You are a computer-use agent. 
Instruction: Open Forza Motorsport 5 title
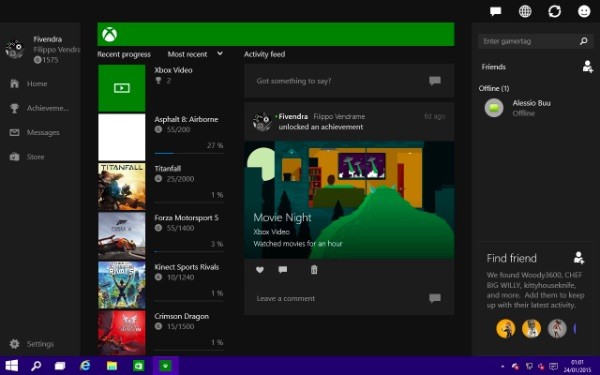(186, 218)
